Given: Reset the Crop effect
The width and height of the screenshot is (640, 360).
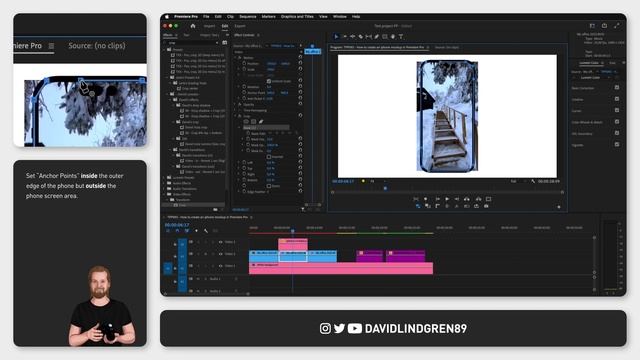Looking at the screenshot, I should pyautogui.click(x=300, y=116).
